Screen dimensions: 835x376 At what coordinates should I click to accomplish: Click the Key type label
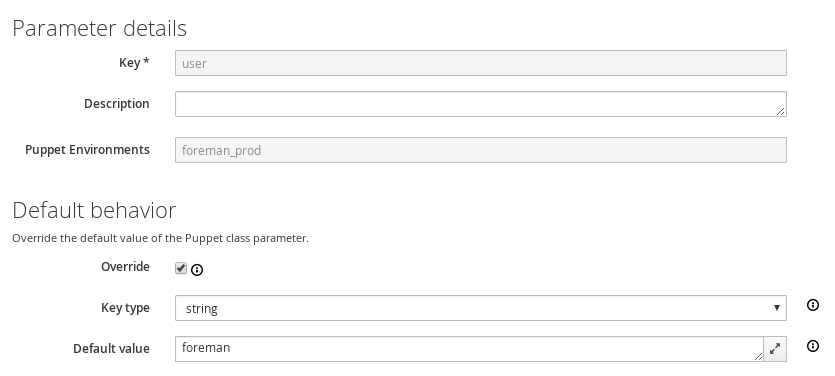(125, 308)
